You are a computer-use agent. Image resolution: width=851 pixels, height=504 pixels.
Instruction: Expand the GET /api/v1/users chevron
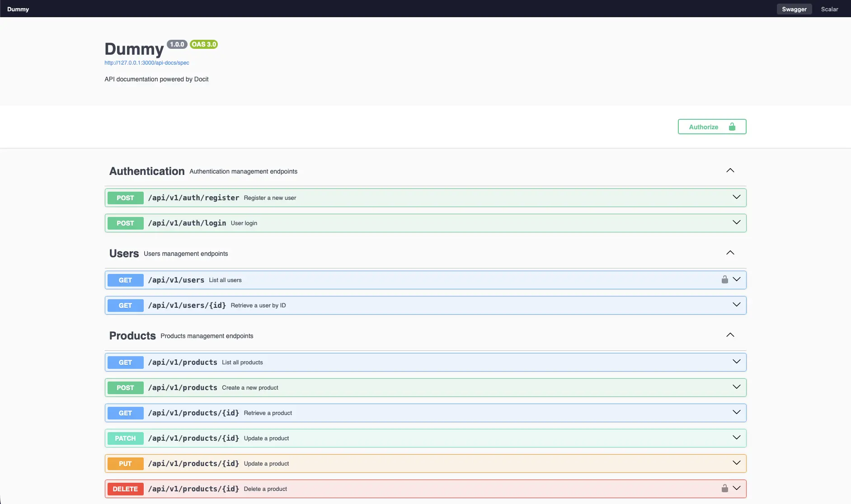click(x=737, y=279)
